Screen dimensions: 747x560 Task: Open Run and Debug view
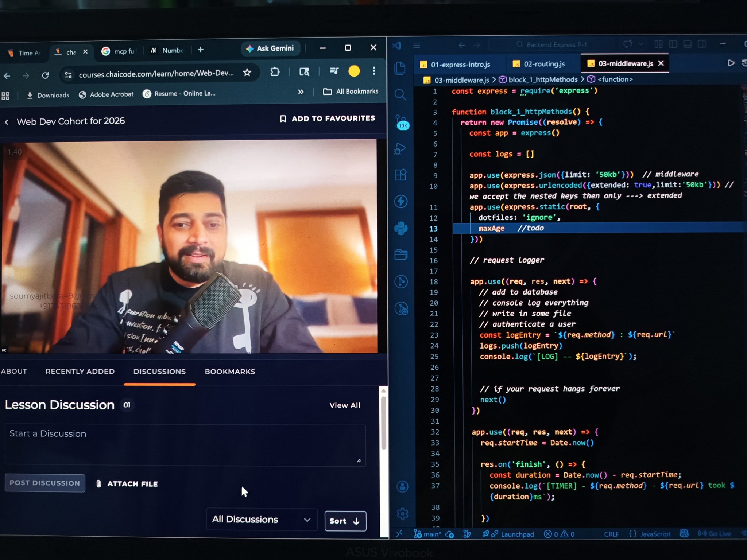[x=400, y=148]
